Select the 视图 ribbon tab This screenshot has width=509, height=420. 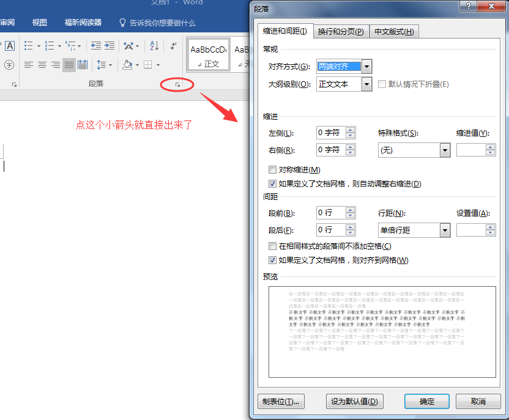pos(39,22)
